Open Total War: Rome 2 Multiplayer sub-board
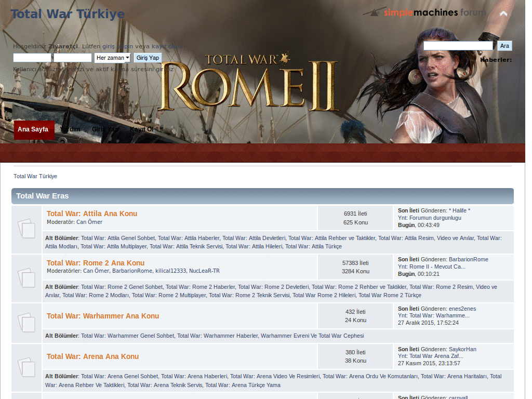 coord(169,295)
